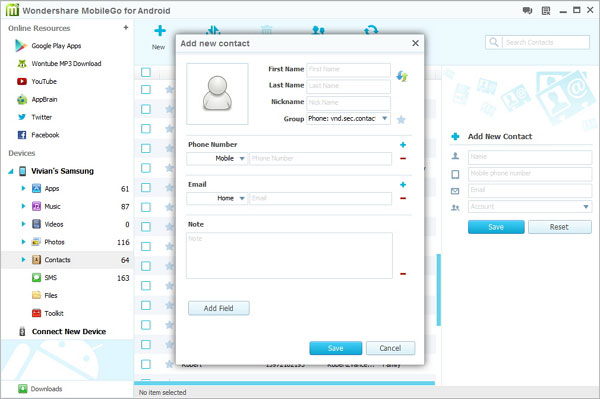This screenshot has height=399, width=600.
Task: Add another email with plus icon
Action: pyautogui.click(x=403, y=184)
